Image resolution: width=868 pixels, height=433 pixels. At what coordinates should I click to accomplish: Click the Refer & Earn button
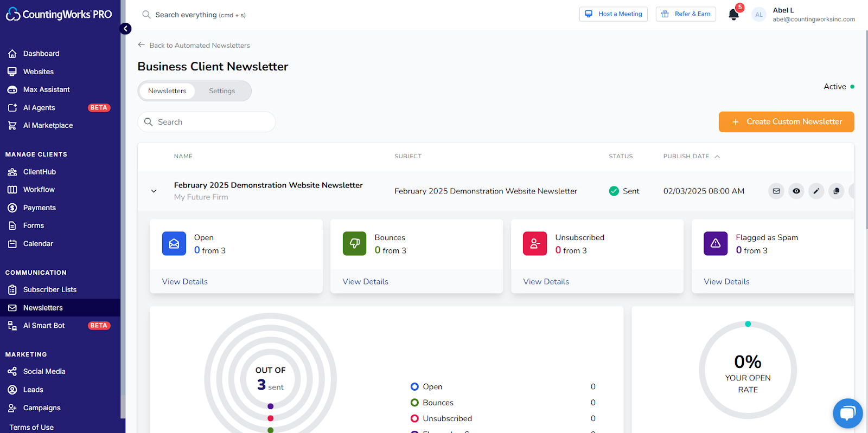coord(686,14)
